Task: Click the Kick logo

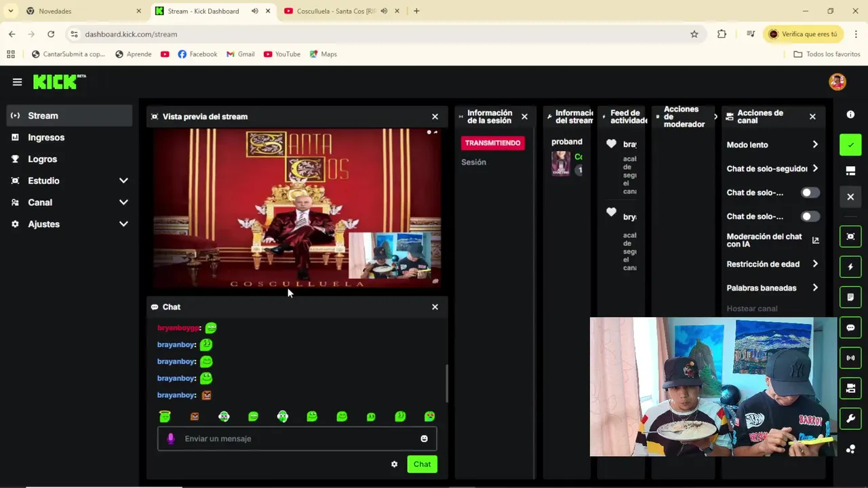Action: 60,81
